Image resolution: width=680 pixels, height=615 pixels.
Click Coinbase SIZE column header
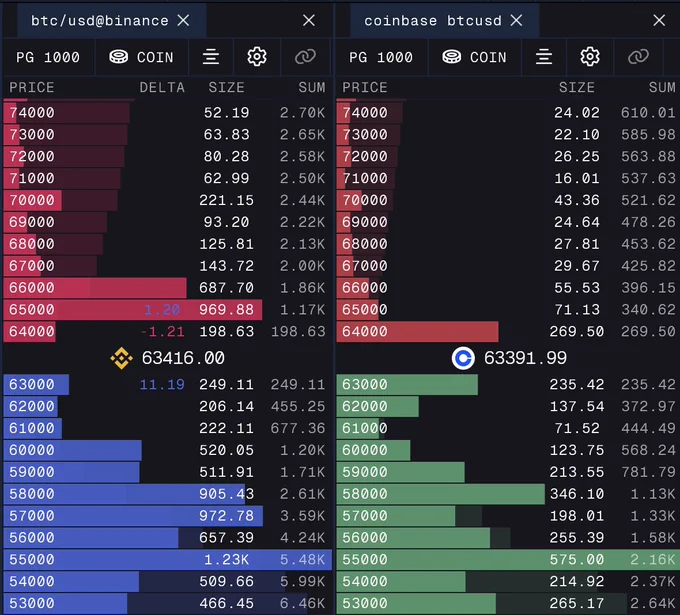(576, 87)
